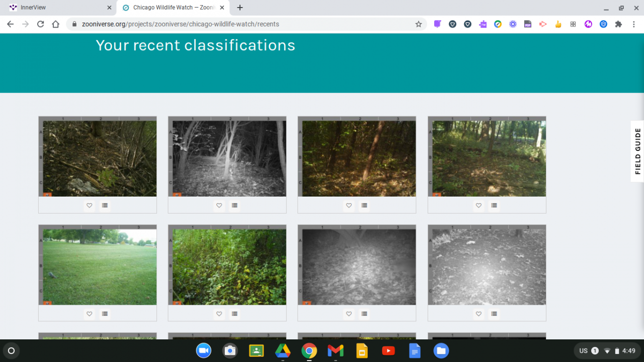This screenshot has width=644, height=362.
Task: Click the US keyboard input indicator
Action: pyautogui.click(x=583, y=351)
